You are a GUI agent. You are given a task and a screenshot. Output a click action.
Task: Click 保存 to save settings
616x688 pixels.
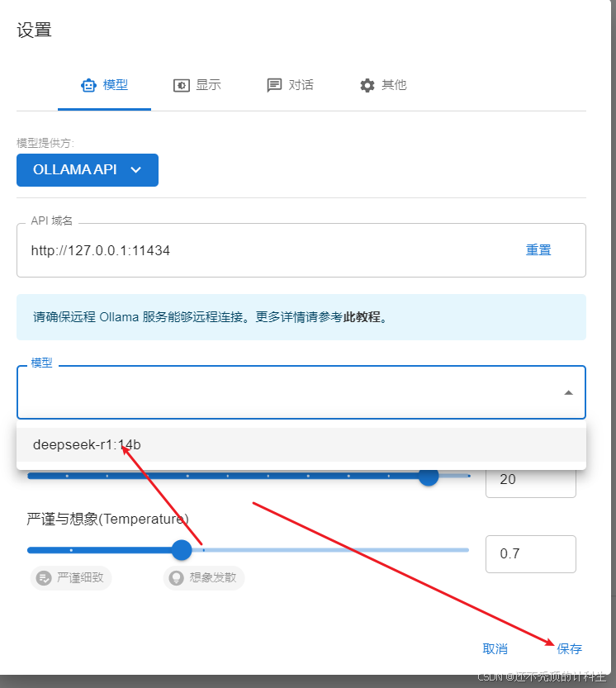tap(570, 648)
